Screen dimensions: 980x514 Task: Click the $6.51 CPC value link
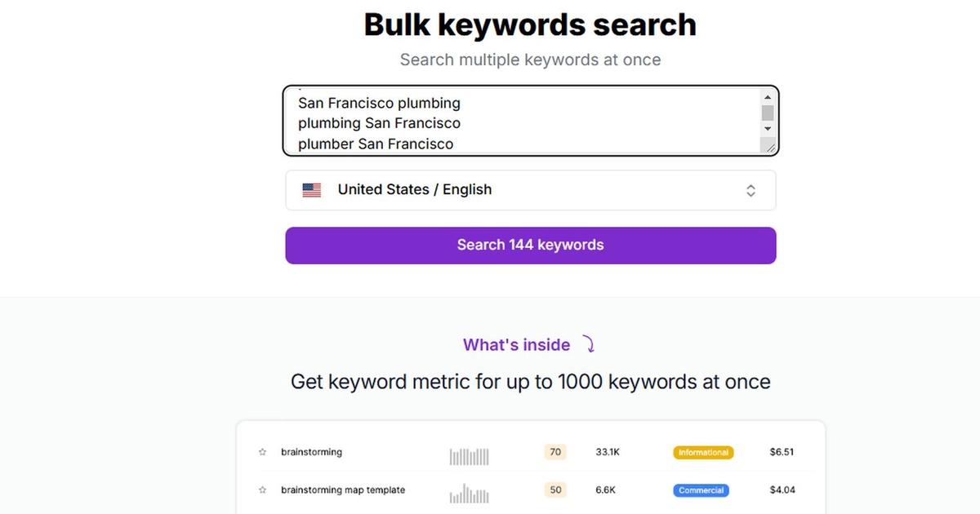[x=782, y=451]
